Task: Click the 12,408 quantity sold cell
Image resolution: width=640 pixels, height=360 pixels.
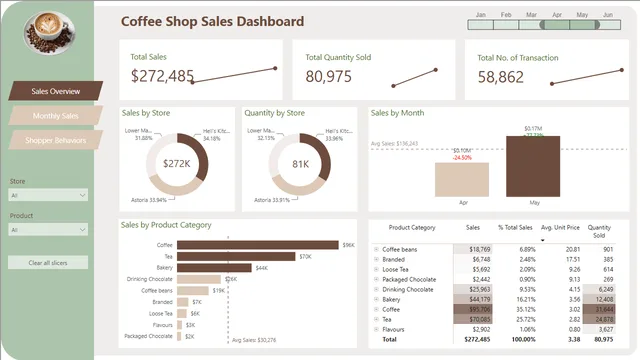Action: [599, 299]
